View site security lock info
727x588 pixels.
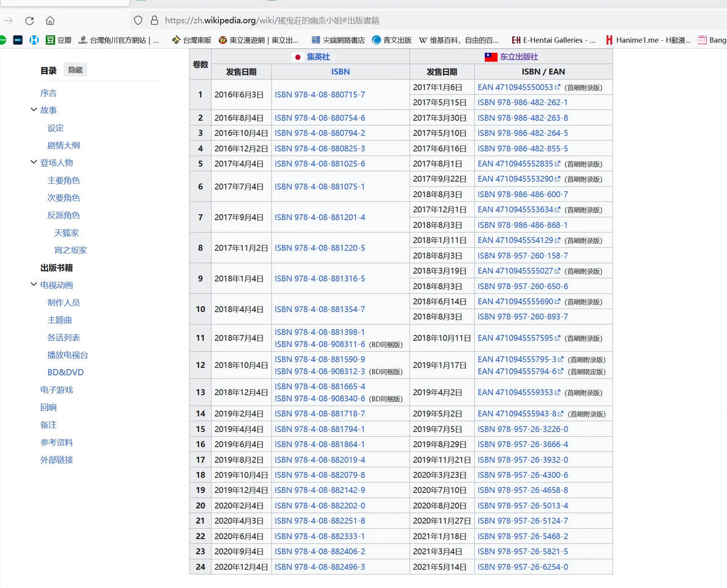(x=154, y=20)
